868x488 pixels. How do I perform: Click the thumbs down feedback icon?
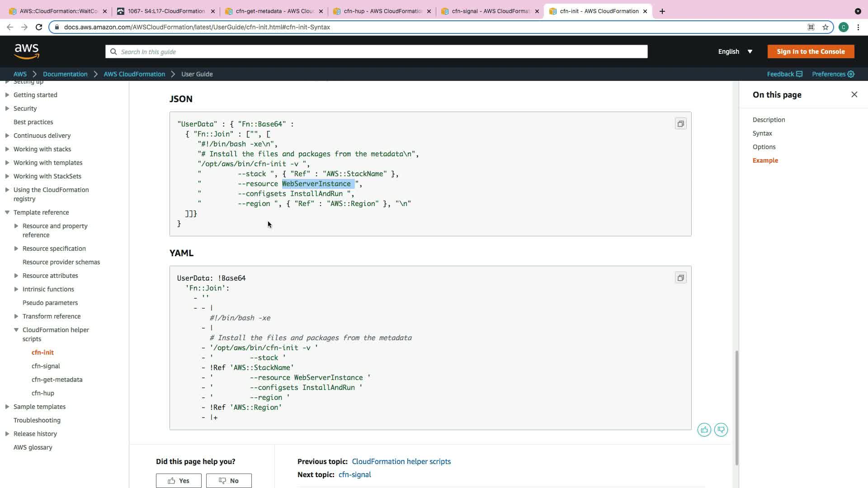(x=721, y=430)
